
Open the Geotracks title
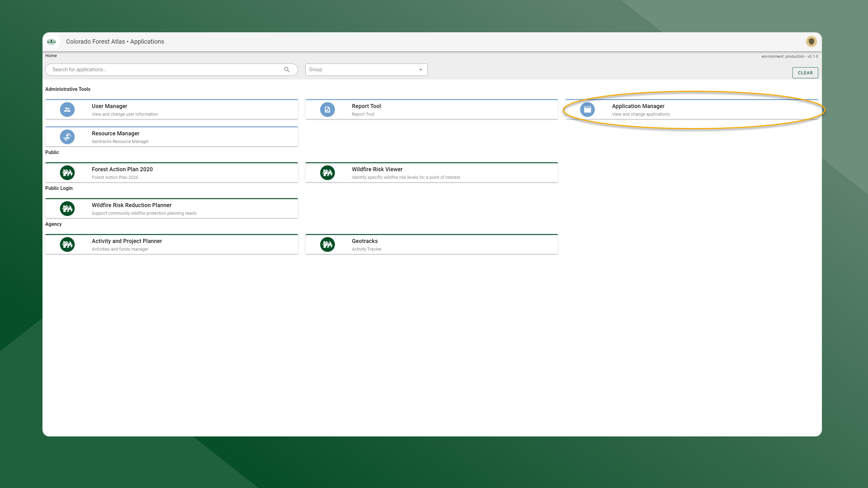click(x=365, y=241)
